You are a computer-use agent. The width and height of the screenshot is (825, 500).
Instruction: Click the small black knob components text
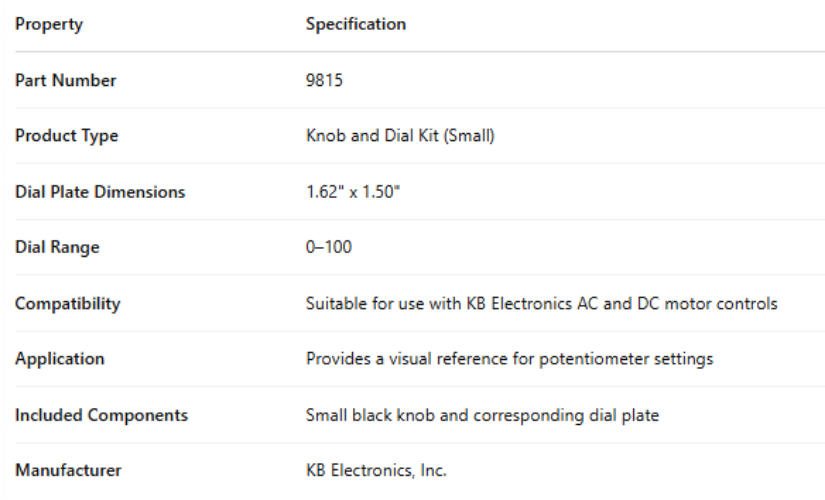pos(482,415)
